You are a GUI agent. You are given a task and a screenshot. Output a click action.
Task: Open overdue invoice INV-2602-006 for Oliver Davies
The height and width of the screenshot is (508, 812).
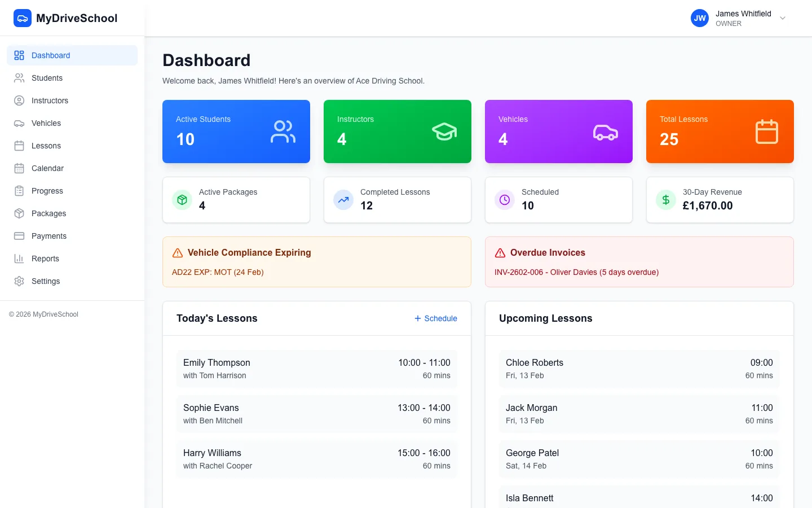pos(576,272)
